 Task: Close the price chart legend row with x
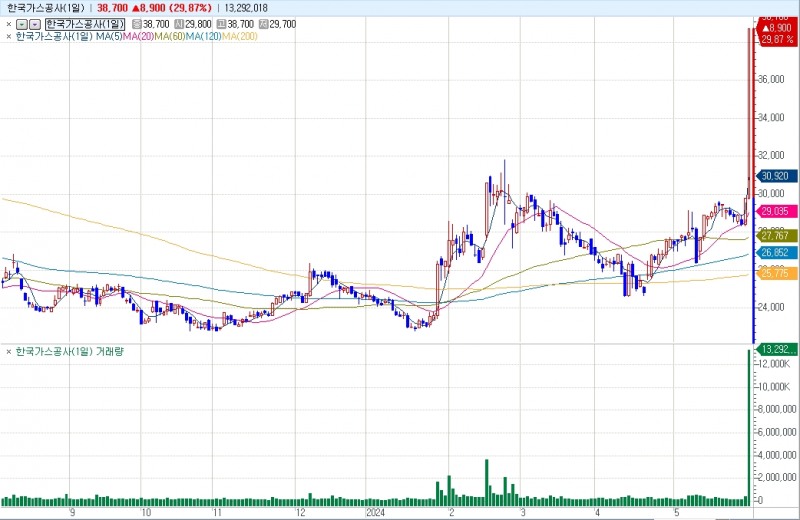coord(9,23)
